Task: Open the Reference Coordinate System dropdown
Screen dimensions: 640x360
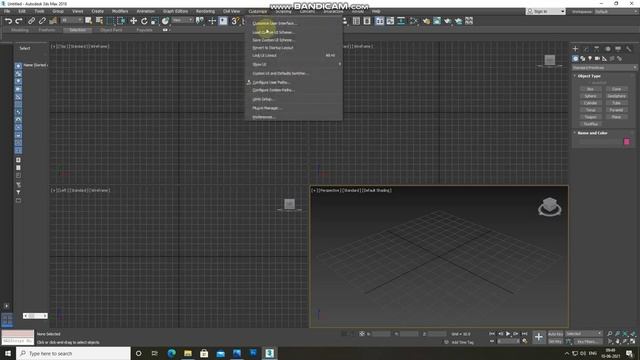Action: [182, 20]
